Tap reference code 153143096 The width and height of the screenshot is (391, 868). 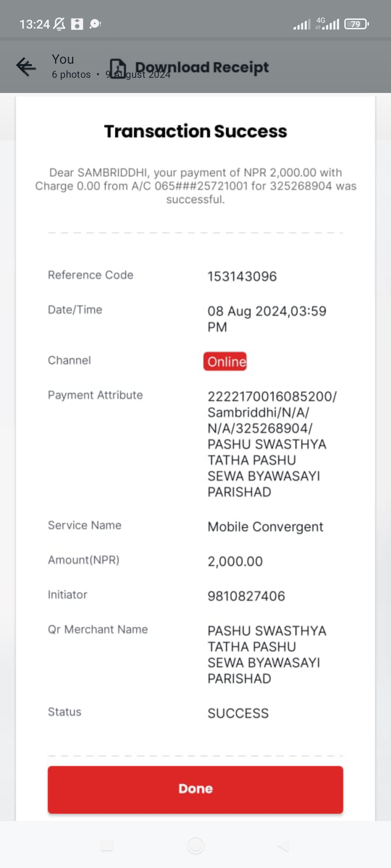[x=242, y=277]
